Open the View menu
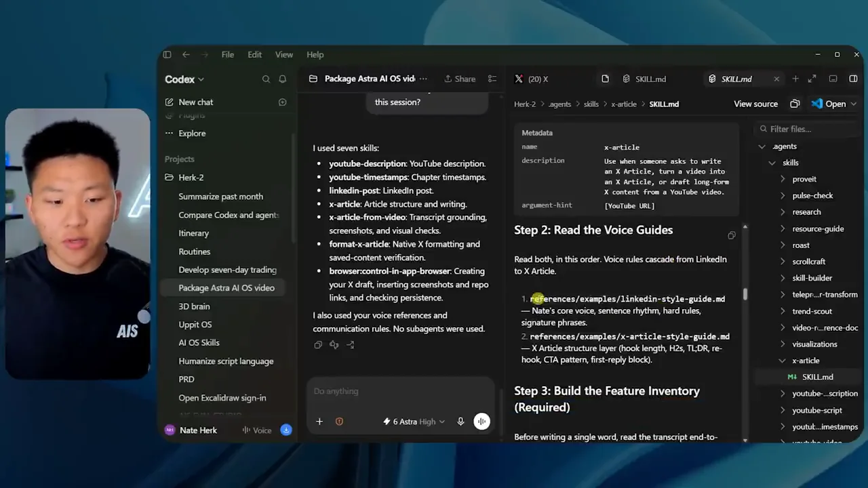This screenshot has width=868, height=488. [284, 55]
